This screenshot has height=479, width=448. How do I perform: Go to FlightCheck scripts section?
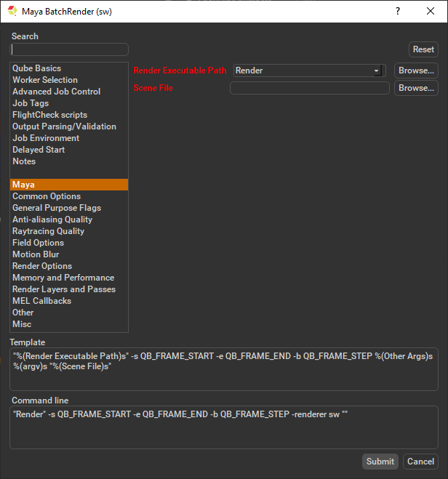pyautogui.click(x=49, y=115)
